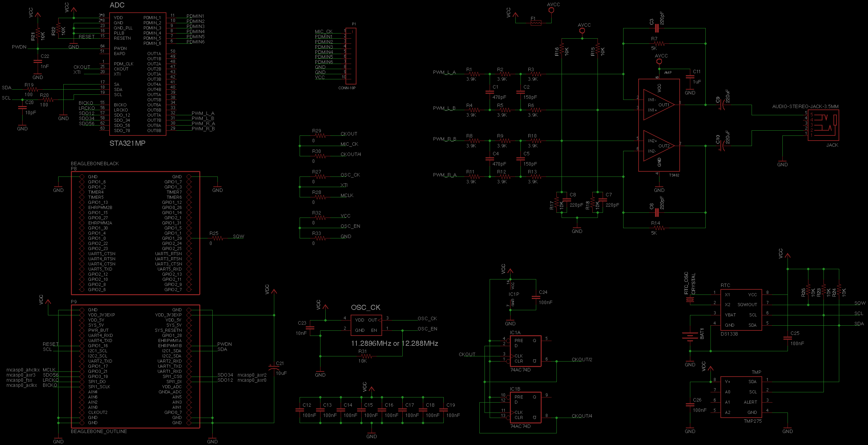868x445 pixels.
Task: Select zero-ohm resistor R28 to MCLK
Action: click(x=319, y=197)
